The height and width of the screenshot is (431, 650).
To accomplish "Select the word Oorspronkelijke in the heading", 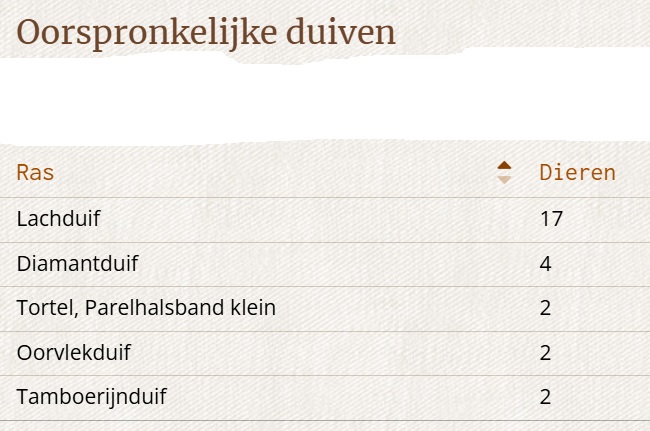I will (x=147, y=33).
